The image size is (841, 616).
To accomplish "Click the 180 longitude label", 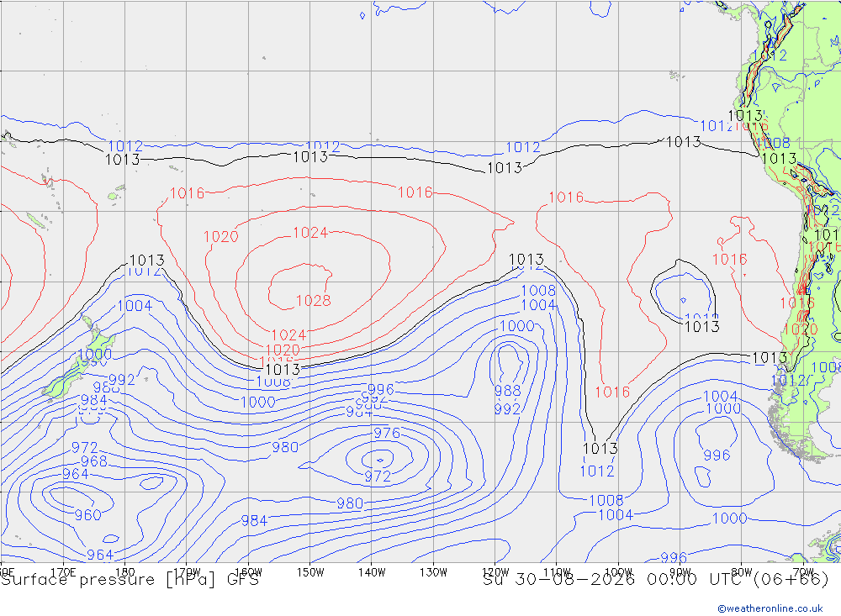I will (x=125, y=572).
